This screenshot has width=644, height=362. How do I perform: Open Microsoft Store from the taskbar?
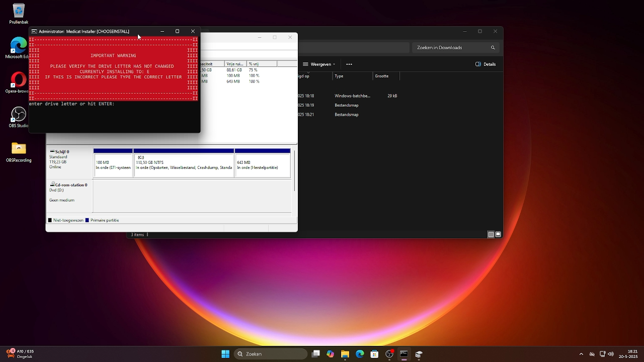point(374,354)
